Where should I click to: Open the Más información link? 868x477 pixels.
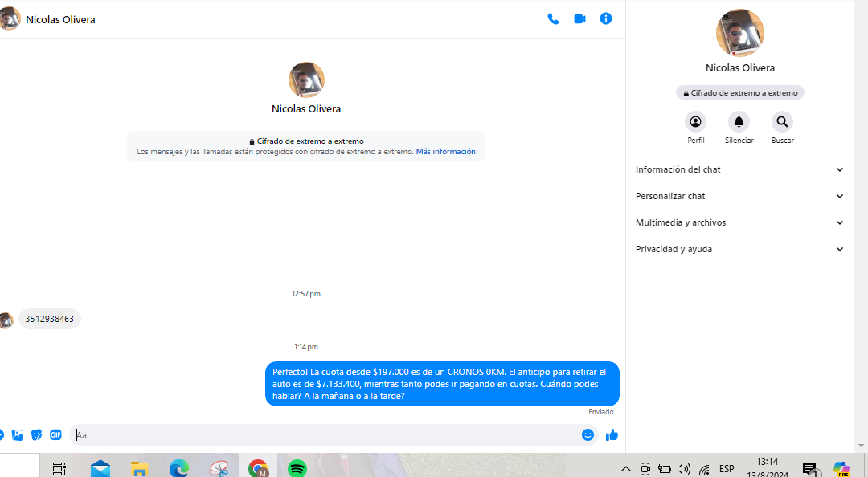coord(445,152)
